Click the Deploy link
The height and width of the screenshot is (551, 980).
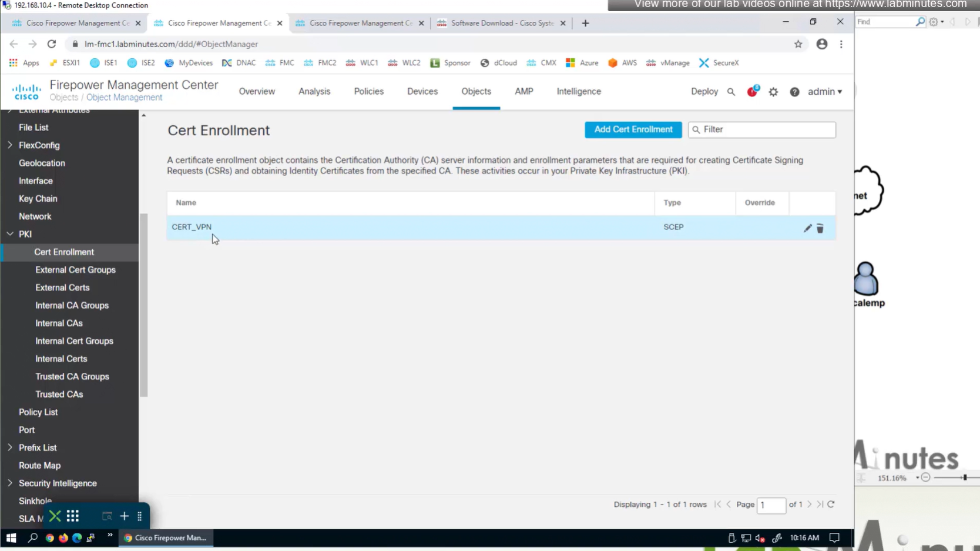pos(704,92)
